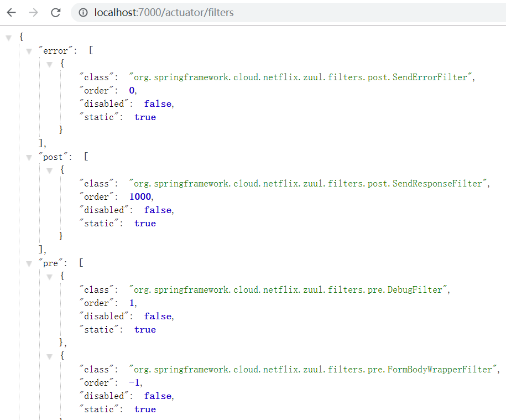The image size is (506, 420).
Task: Collapse the object inside "post" array
Action: tap(49, 171)
